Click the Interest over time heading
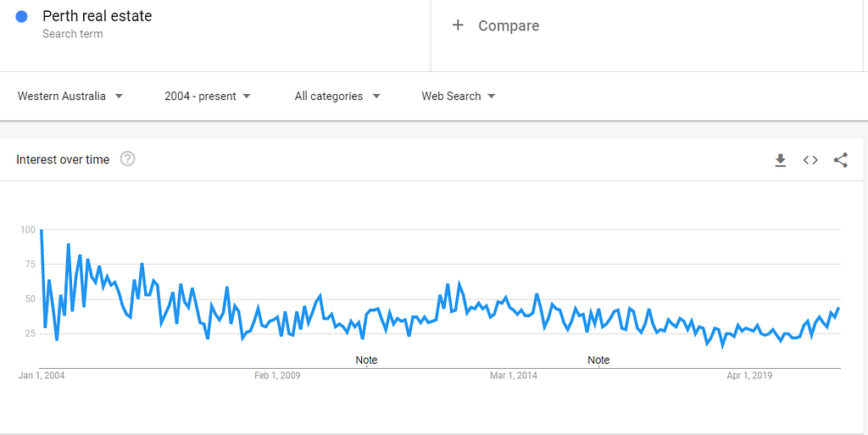 click(63, 160)
